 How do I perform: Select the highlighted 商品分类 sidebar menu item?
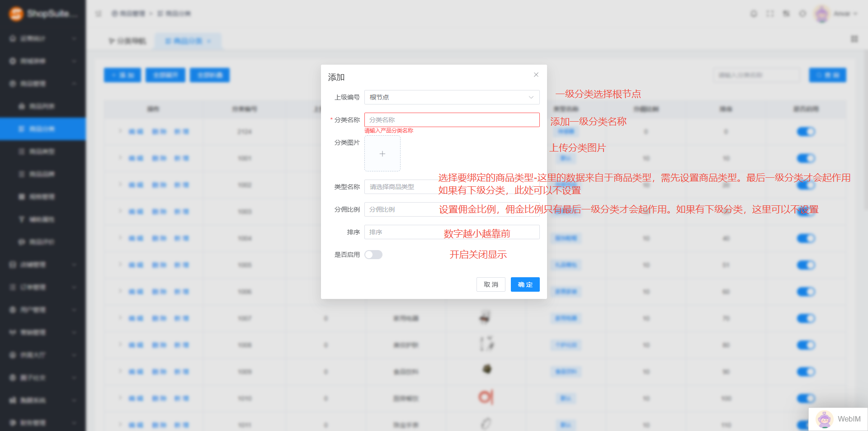tap(42, 129)
